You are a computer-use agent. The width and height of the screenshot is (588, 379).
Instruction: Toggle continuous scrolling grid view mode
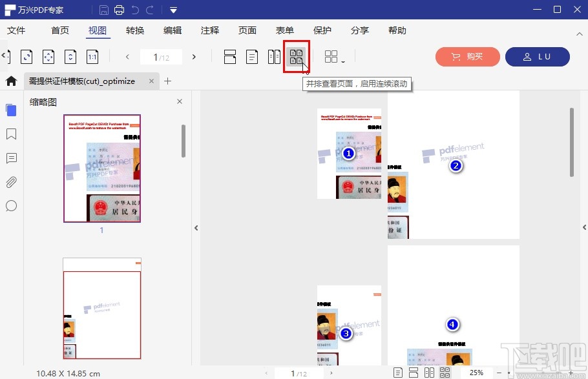click(x=296, y=57)
